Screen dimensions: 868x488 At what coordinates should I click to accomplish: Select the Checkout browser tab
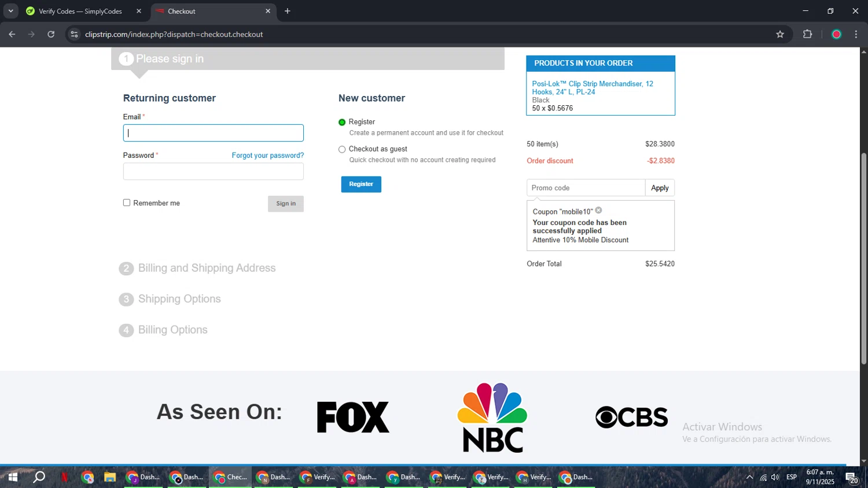click(213, 11)
